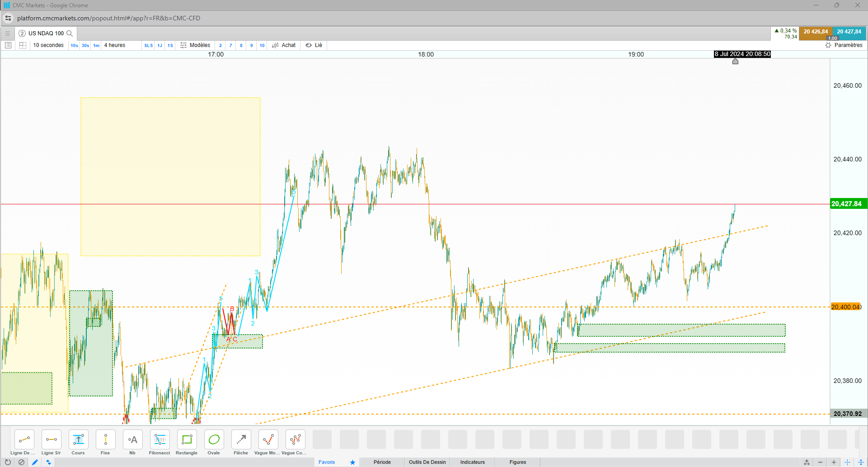The image size is (868, 467).
Task: Toggle the pencil drawing mode icon
Action: 35,462
